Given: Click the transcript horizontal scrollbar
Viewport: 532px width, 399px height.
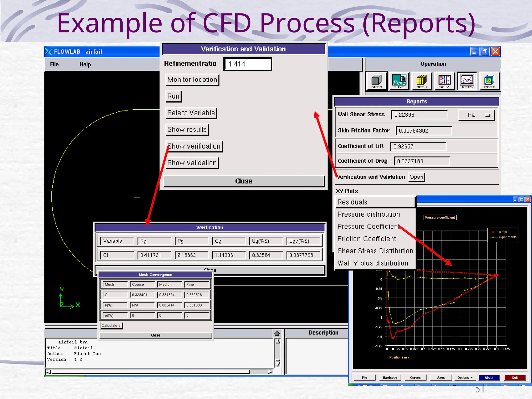Looking at the screenshot, I should (159, 372).
